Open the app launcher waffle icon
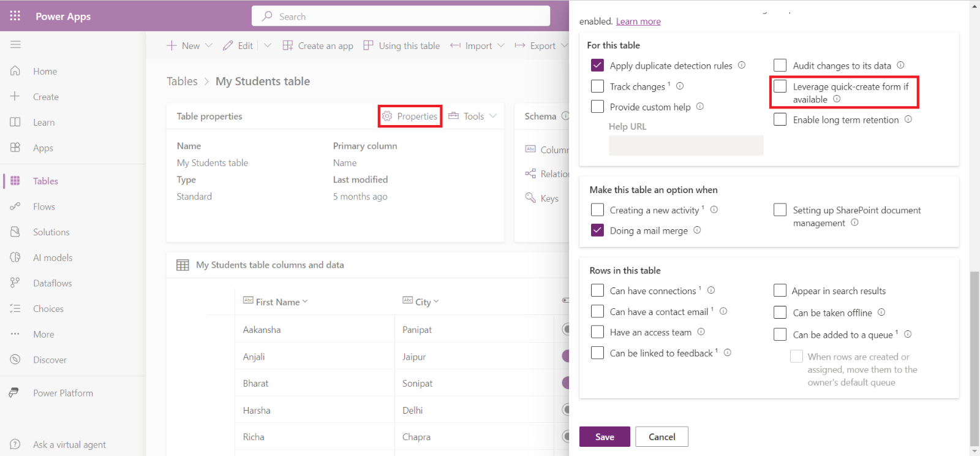980x456 pixels. [15, 16]
